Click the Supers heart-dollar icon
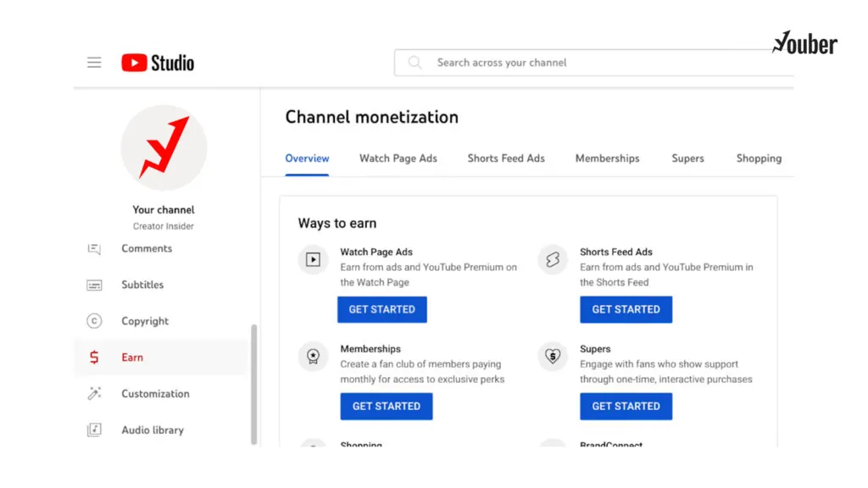Image resolution: width=868 pixels, height=488 pixels. (553, 357)
